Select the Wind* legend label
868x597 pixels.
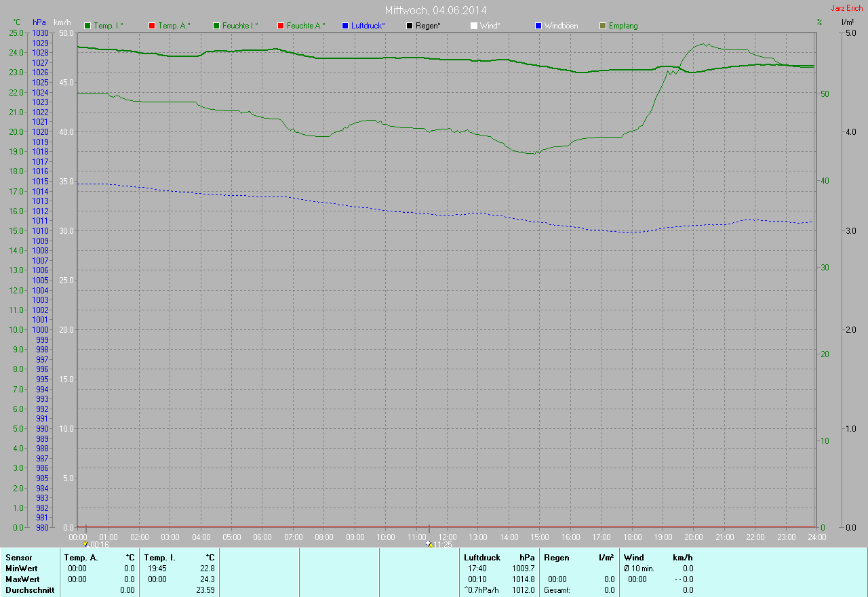point(490,26)
